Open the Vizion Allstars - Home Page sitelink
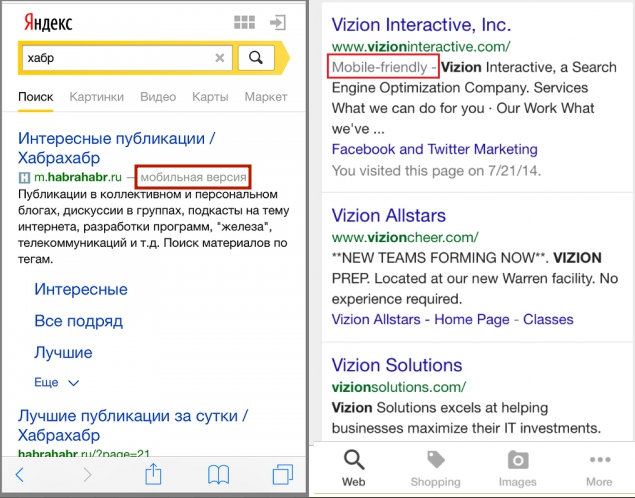The image size is (635, 498). pyautogui.click(x=420, y=319)
